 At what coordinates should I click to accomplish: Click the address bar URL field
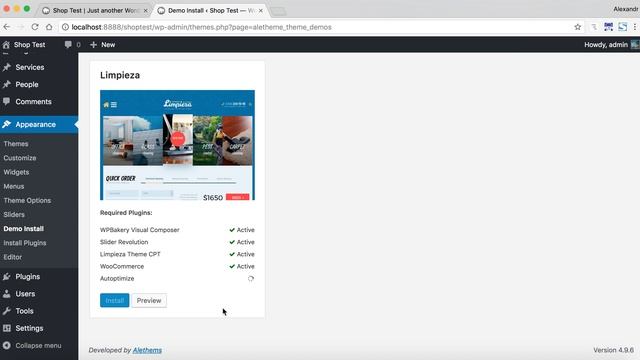318,27
